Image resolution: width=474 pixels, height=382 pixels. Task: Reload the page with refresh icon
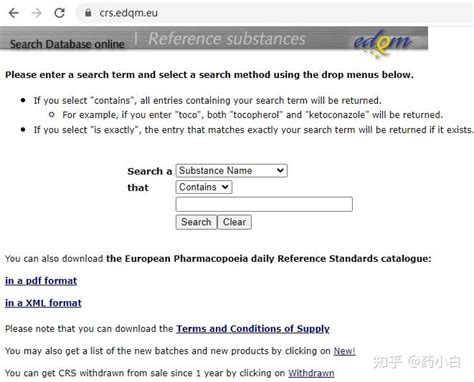pos(60,13)
